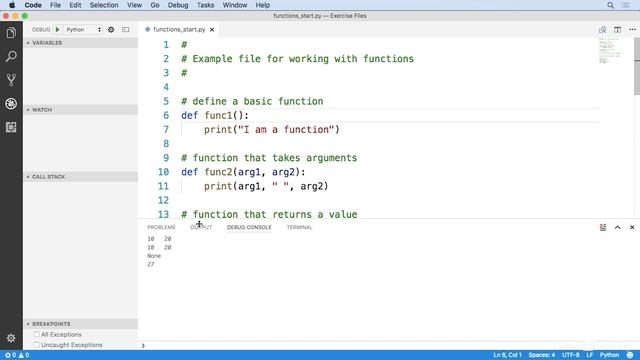Open the Help menu
The width and height of the screenshot is (640, 360).
tap(263, 5)
